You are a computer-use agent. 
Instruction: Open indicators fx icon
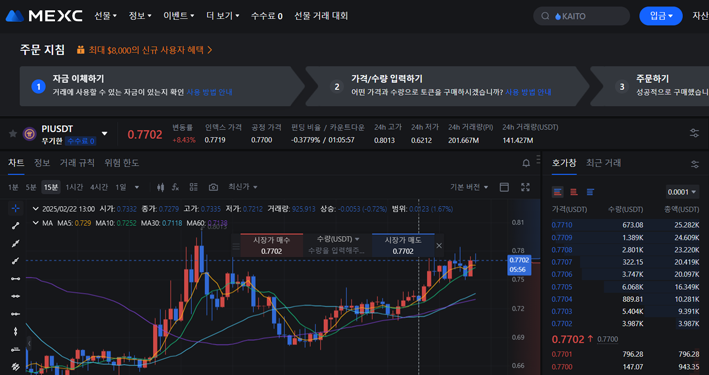[176, 187]
